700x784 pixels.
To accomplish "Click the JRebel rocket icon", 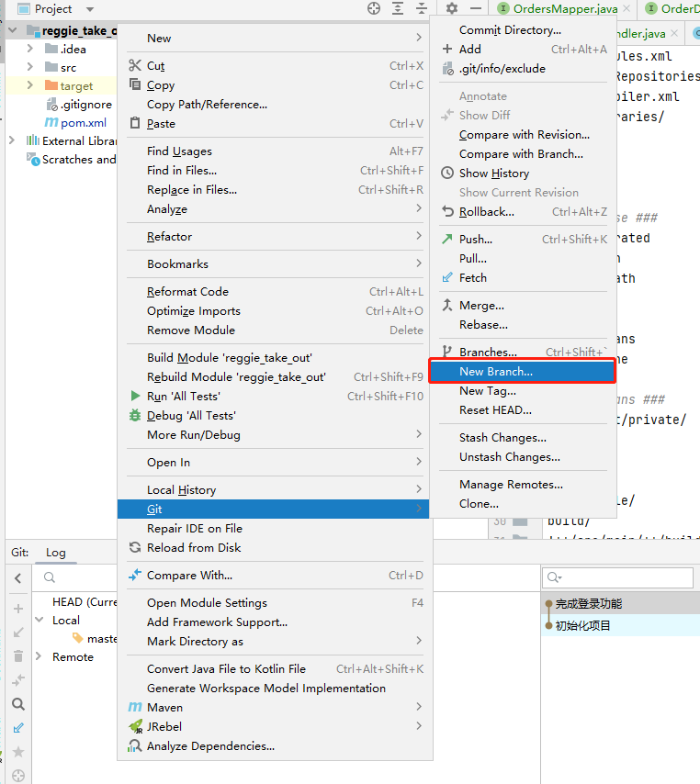I will pyautogui.click(x=136, y=726).
